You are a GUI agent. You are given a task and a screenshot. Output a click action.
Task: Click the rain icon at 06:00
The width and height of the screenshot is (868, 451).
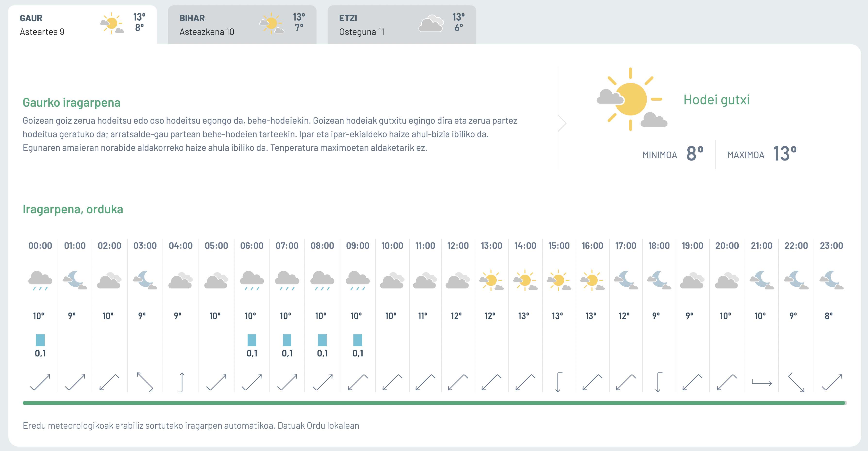tap(252, 280)
